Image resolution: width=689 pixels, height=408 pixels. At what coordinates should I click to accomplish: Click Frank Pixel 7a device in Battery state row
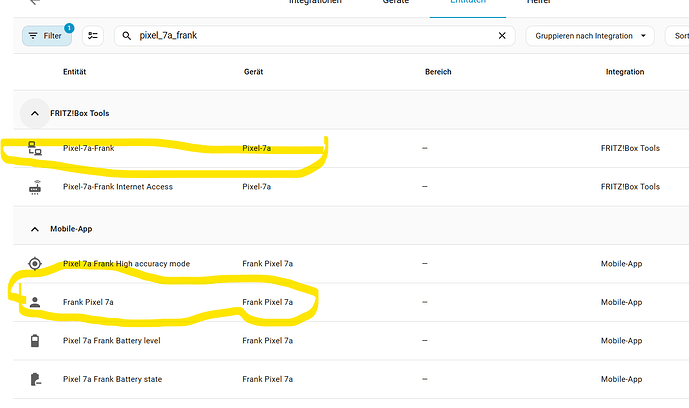[268, 379]
